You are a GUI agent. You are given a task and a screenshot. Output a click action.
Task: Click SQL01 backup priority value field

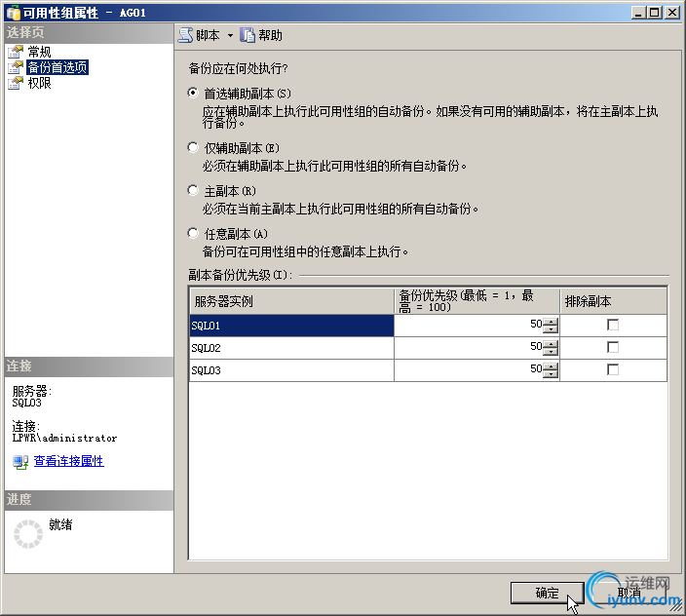coord(469,326)
